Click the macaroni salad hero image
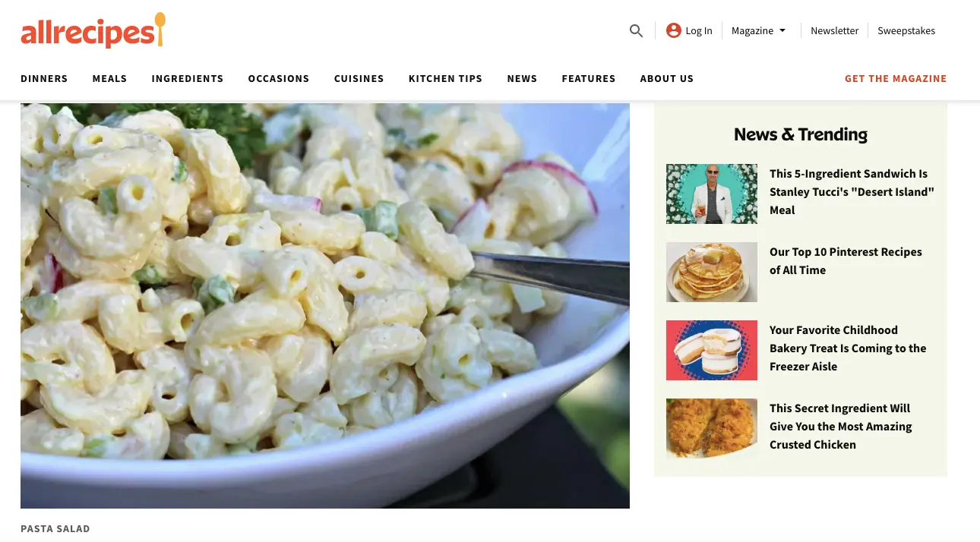The height and width of the screenshot is (542, 980). pos(325,305)
